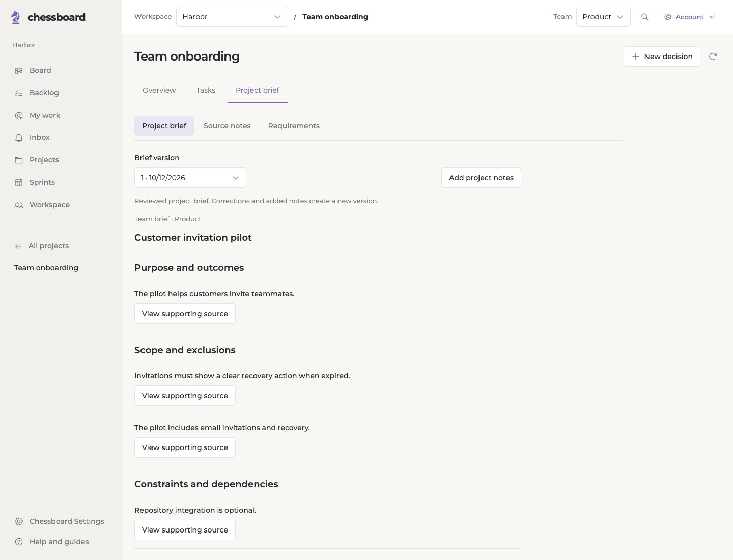Click the Team onboarding breadcrumb
The height and width of the screenshot is (560, 733).
pos(335,17)
